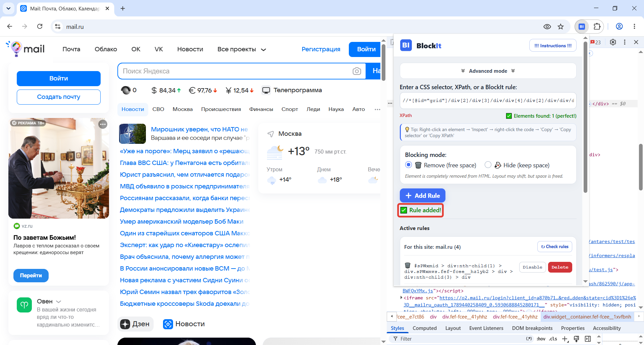Click the Регистрация link
This screenshot has height=345, width=644.
pos(321,49)
